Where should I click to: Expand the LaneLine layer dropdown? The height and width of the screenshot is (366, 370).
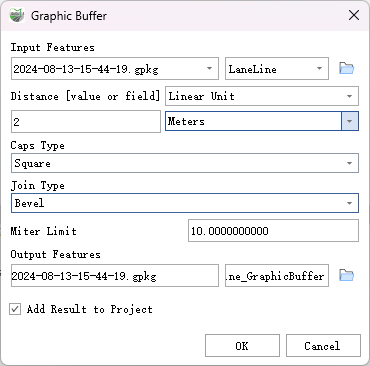tap(277, 69)
